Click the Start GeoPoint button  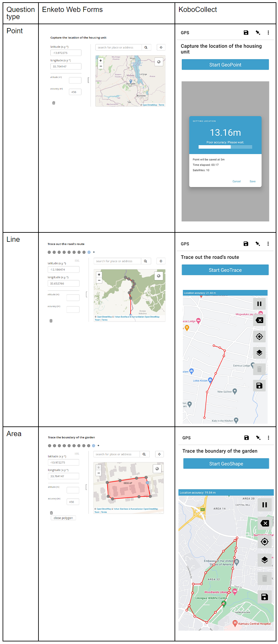[225, 65]
